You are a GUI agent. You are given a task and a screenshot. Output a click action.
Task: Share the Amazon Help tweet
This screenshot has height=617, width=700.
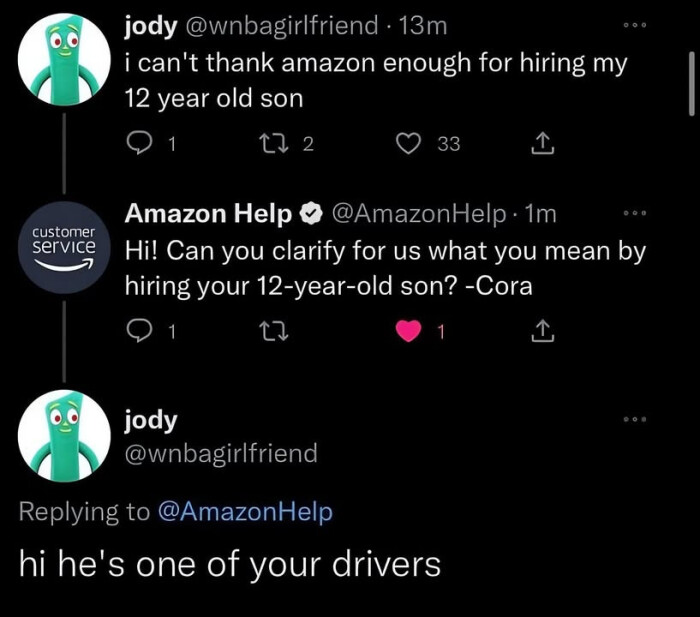tap(542, 330)
